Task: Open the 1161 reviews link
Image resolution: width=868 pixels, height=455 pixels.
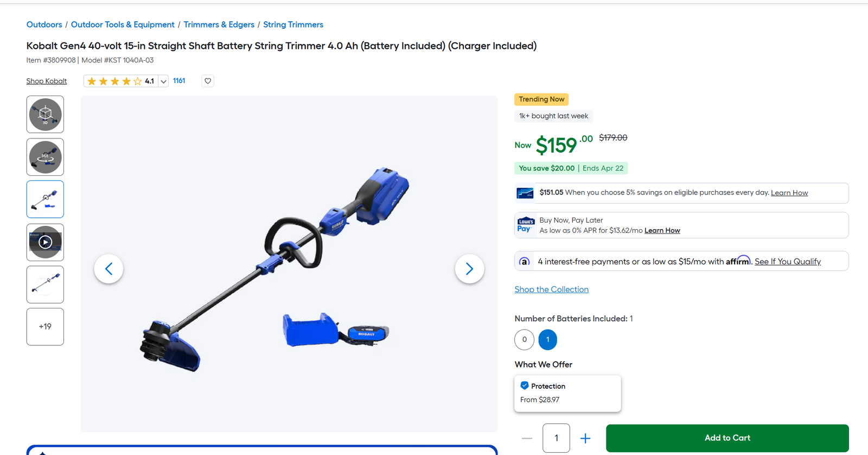Action: (x=179, y=81)
